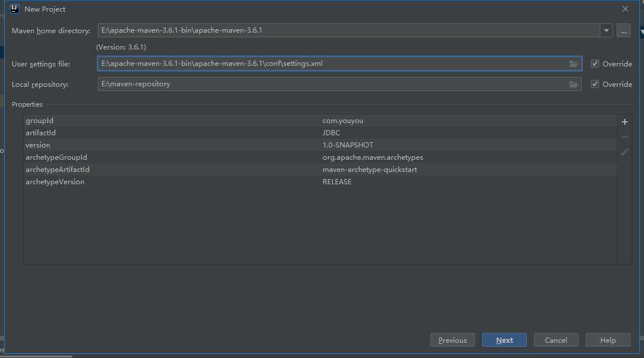Screen dimensions: 644x358
Task: Click the IntelliJ IDEA logo in title bar
Action: (x=15, y=9)
